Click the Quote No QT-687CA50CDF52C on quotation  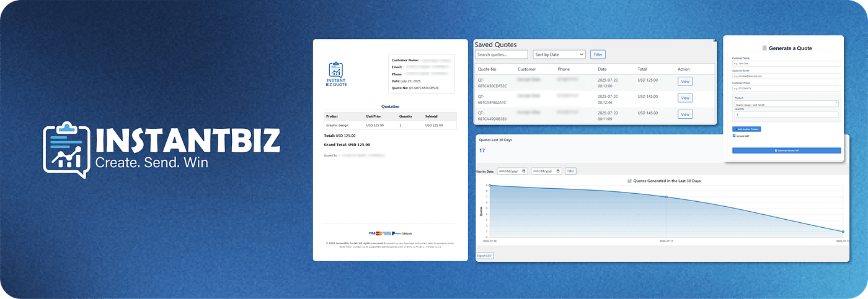(x=415, y=88)
